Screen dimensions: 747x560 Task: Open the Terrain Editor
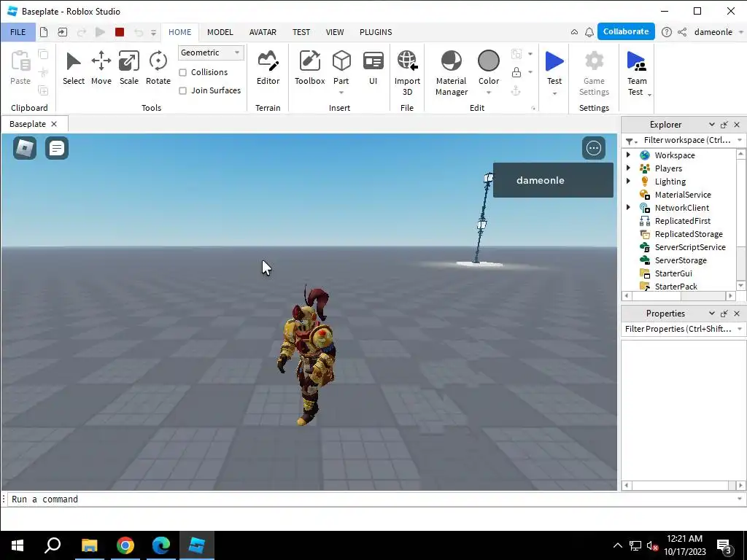[x=268, y=69]
